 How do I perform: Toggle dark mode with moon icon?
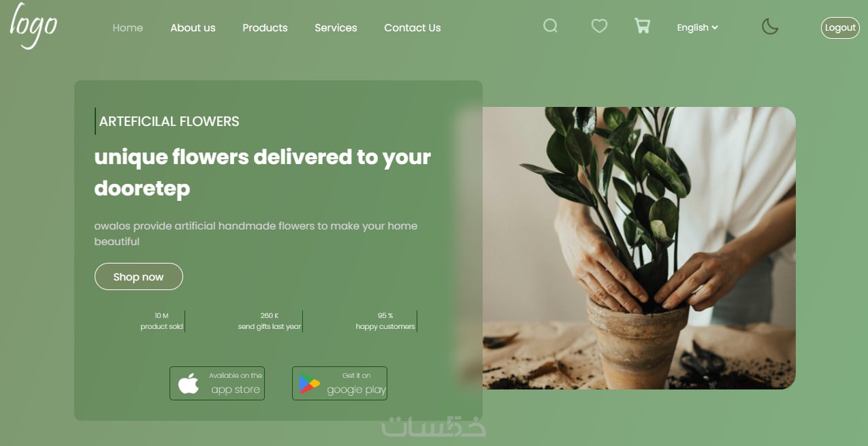[770, 27]
